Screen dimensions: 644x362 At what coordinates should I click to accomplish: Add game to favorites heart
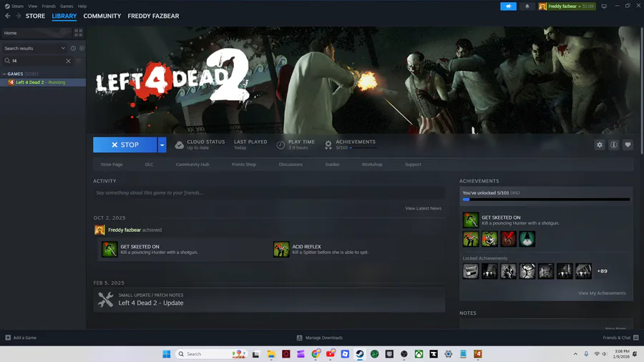click(x=628, y=145)
